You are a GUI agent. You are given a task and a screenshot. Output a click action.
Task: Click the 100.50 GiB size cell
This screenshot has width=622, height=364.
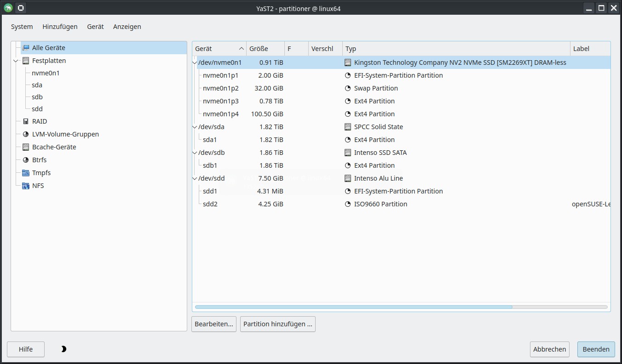267,114
